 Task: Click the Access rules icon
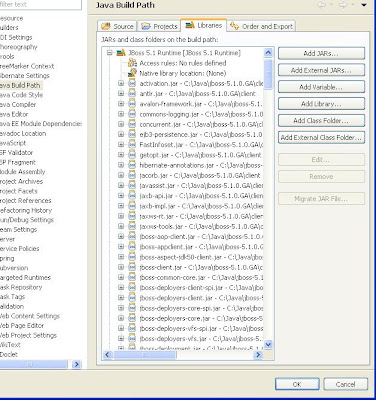coord(133,63)
